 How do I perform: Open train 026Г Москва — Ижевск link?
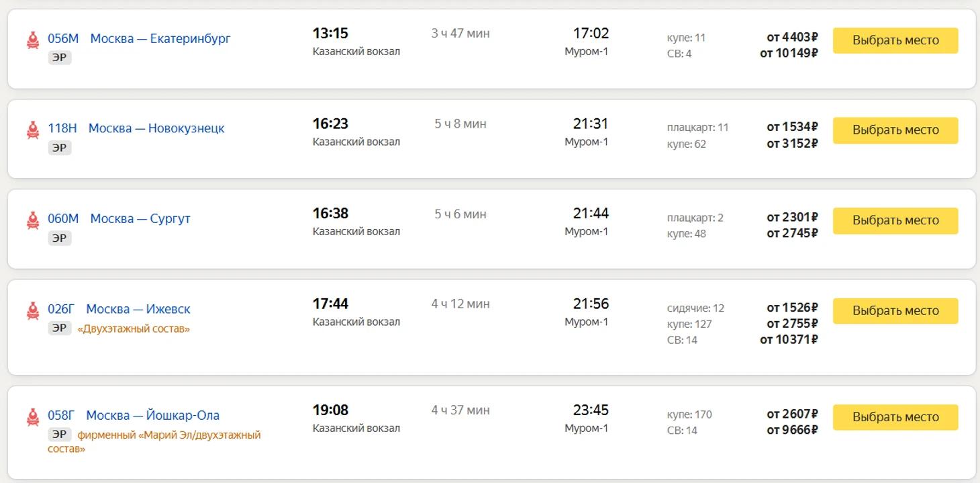pos(119,309)
